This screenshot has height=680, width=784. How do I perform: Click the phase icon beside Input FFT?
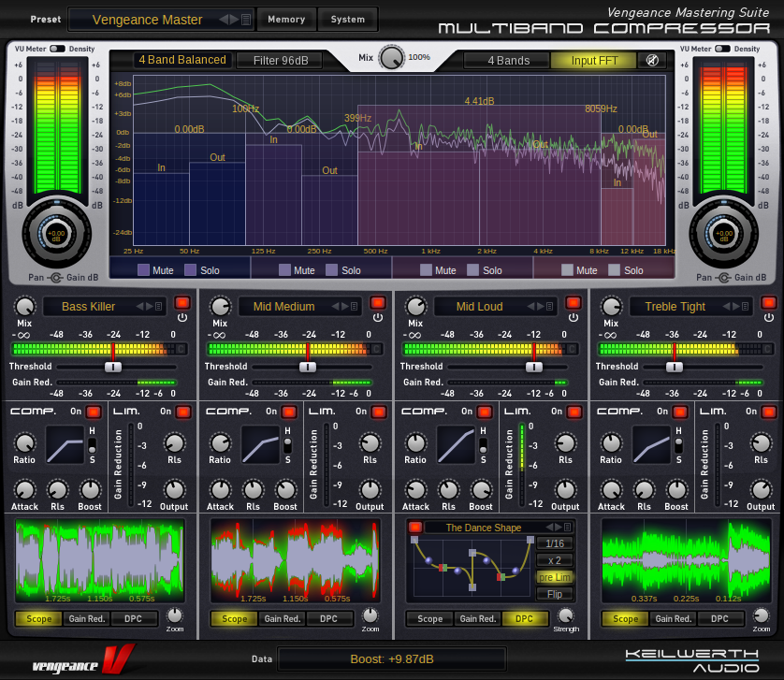651,61
